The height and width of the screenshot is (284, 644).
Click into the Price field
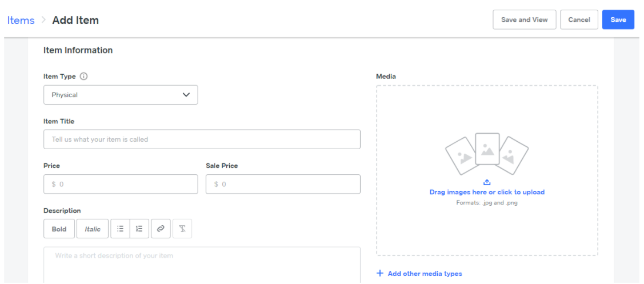point(121,184)
